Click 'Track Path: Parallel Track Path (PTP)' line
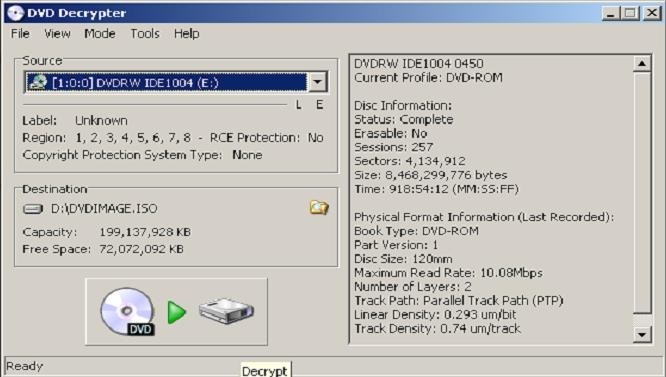The width and height of the screenshot is (666, 377). [459, 301]
